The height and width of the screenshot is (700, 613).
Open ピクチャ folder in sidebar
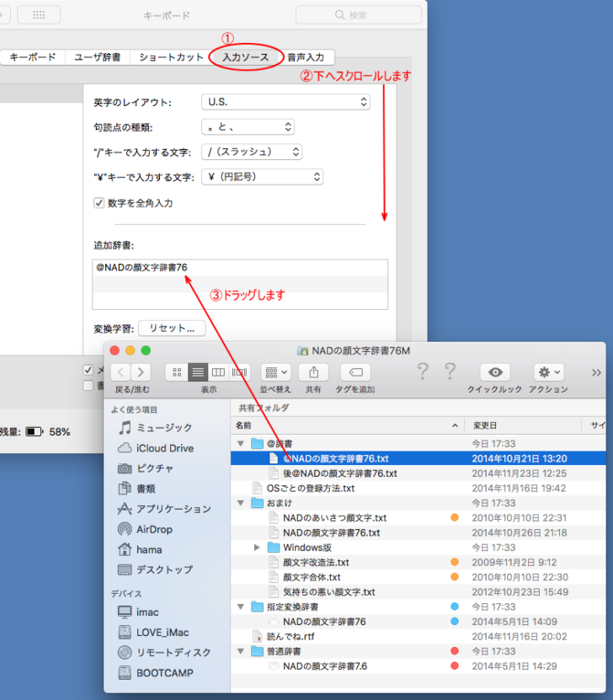tap(146, 468)
